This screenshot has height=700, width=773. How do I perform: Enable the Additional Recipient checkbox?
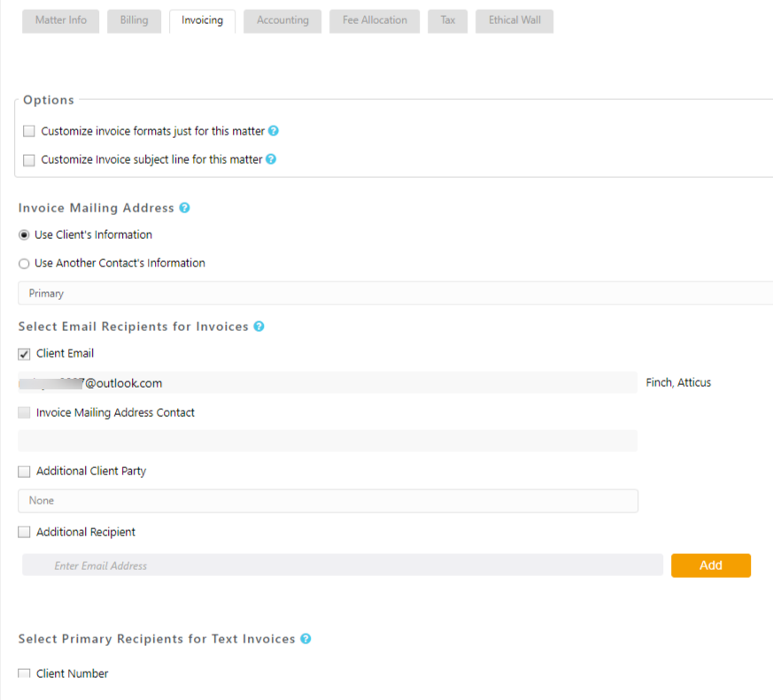coord(24,533)
